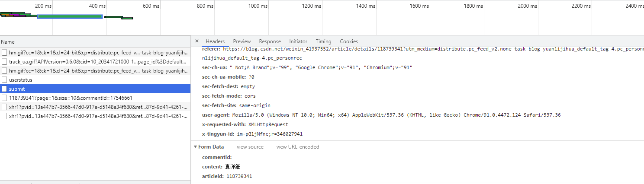Image resolution: width=644 pixels, height=184 pixels.
Task: Go to the Timing tab
Action: tap(323, 41)
